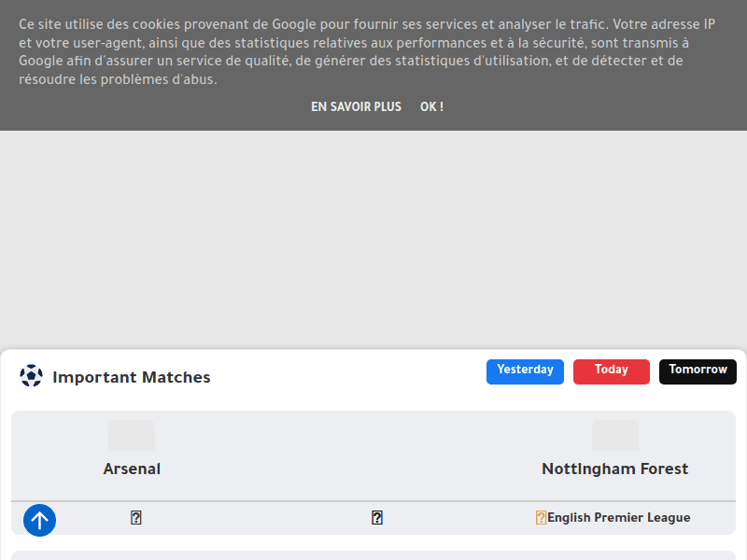Click the left question-mark icon under Arsenal
The image size is (747, 560).
click(x=135, y=518)
